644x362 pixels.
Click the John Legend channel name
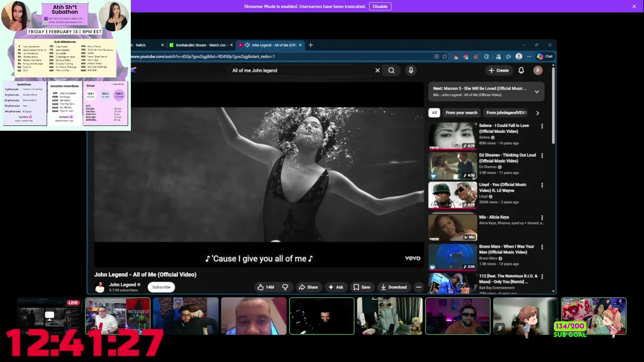click(x=123, y=285)
